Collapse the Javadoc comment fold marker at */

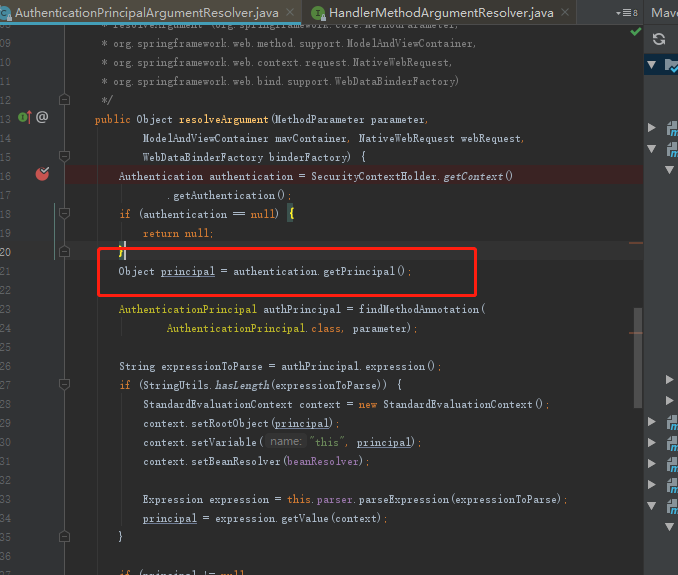[x=64, y=100]
